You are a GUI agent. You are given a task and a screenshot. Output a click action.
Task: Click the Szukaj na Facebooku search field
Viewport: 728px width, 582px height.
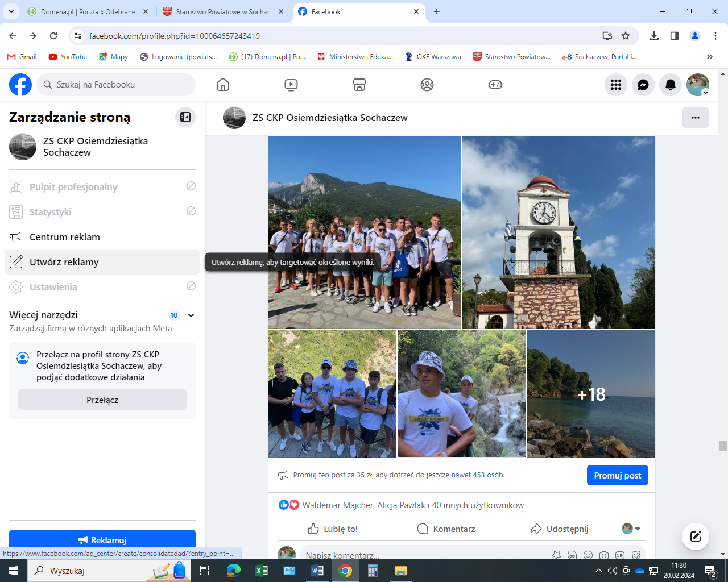(x=117, y=85)
